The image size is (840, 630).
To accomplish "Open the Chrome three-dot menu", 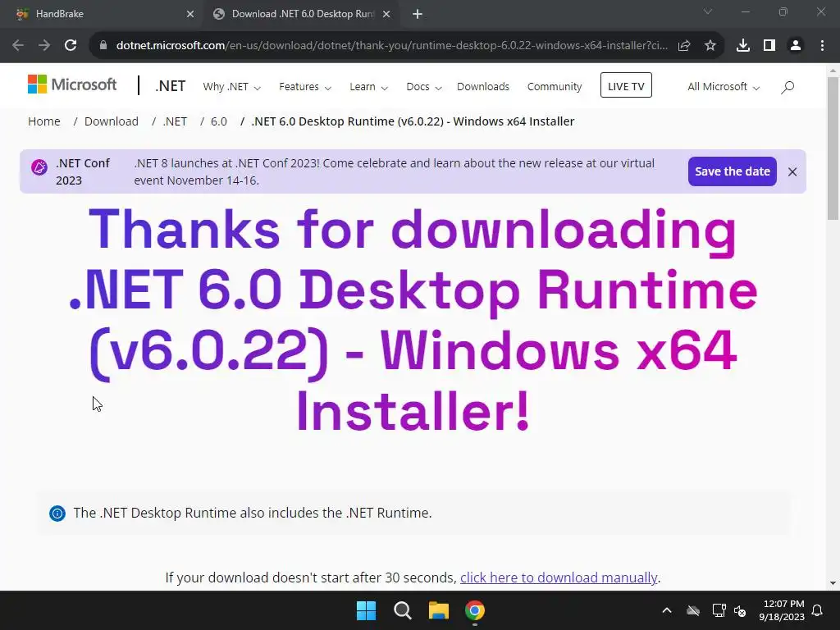I will (822, 46).
